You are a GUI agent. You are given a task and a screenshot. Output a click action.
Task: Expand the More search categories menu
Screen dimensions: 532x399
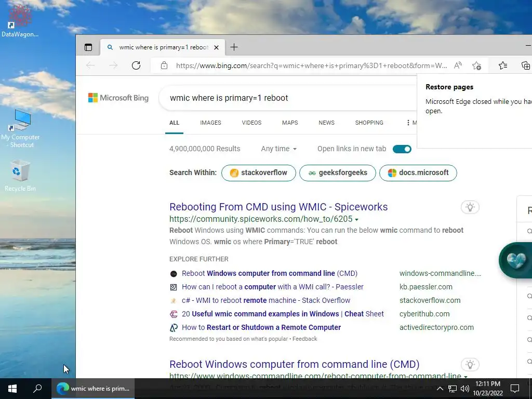point(411,123)
